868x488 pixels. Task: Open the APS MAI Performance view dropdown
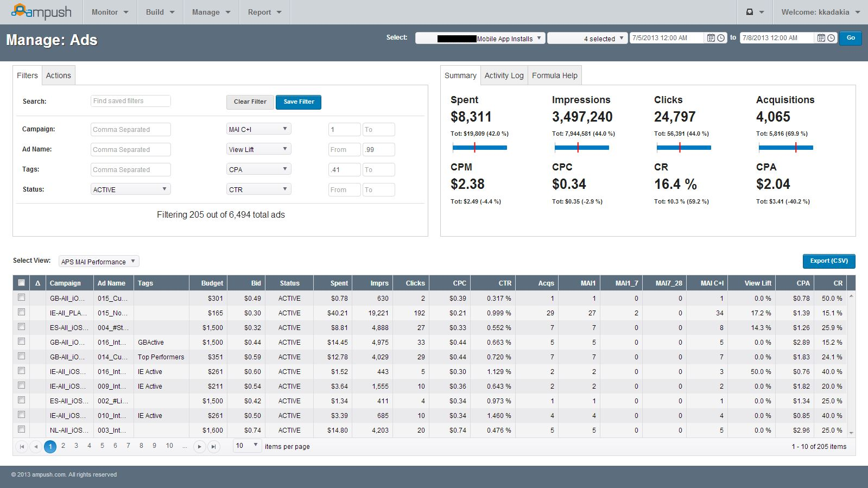click(99, 262)
